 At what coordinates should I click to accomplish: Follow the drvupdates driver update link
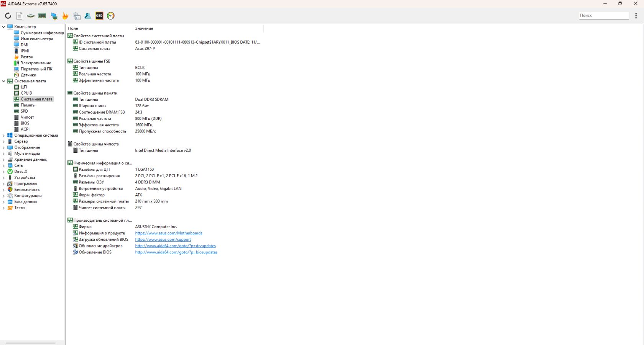pyautogui.click(x=175, y=246)
